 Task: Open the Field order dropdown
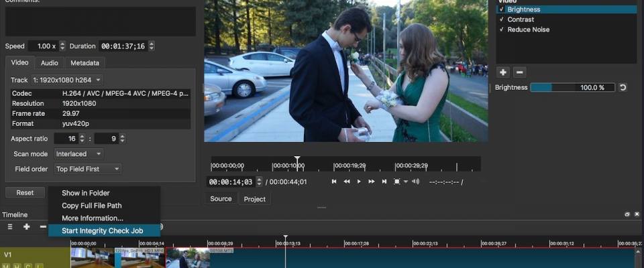coord(88,169)
